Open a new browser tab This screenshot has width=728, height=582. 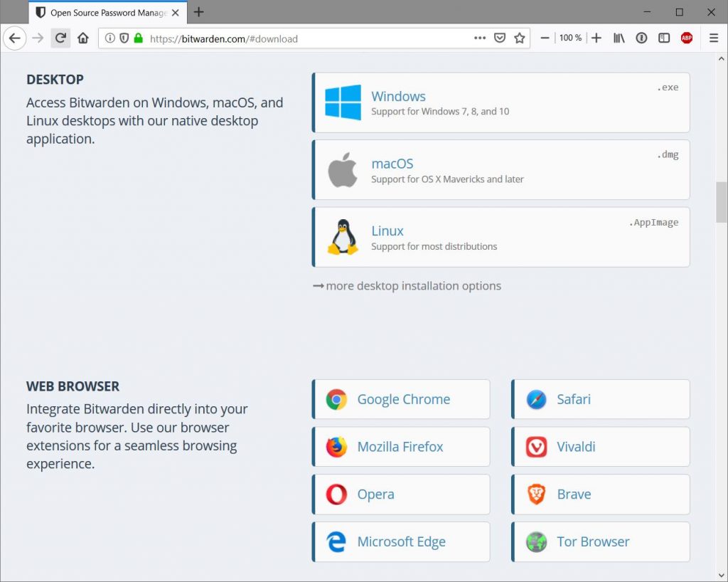coord(199,12)
